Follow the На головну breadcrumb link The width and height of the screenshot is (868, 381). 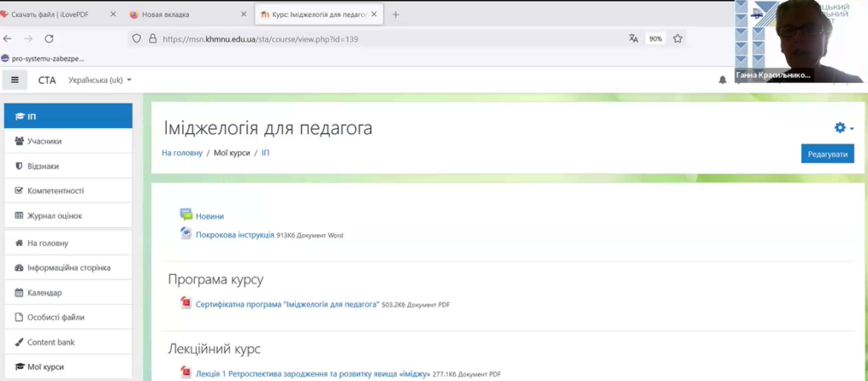[x=182, y=153]
